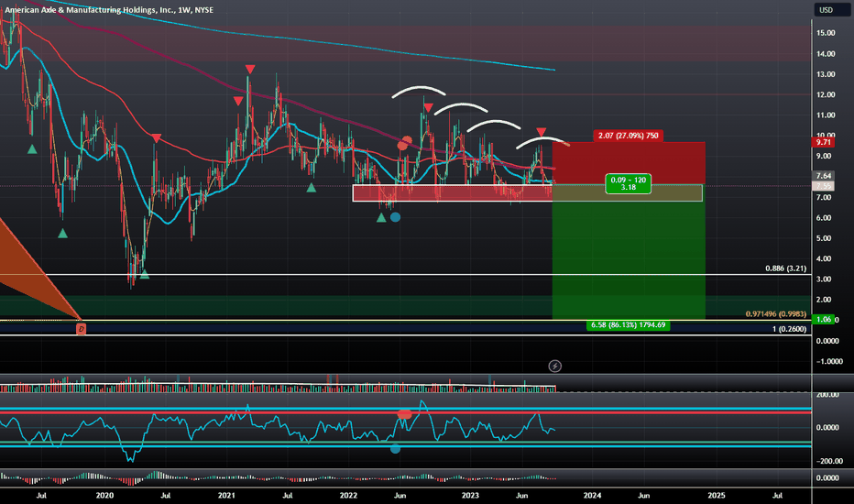854x504 pixels.
Task: Select the green up-triangle in late 2021 near 7.50
Action: 311,188
